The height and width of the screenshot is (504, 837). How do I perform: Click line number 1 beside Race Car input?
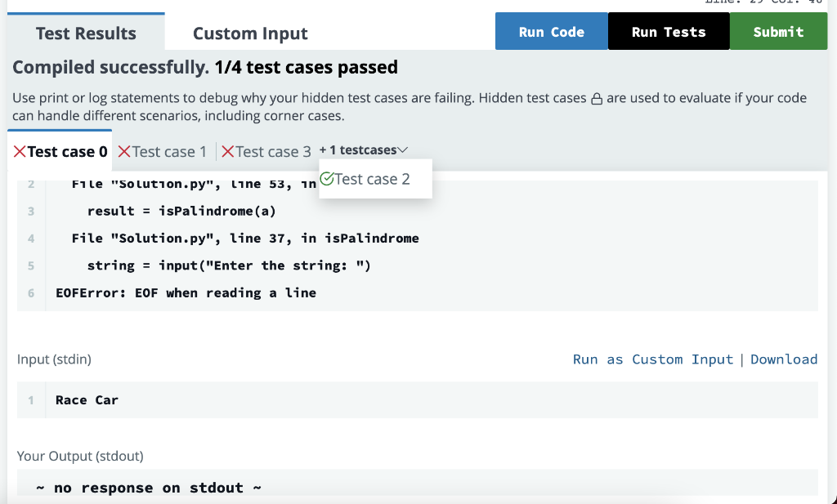[30, 399]
